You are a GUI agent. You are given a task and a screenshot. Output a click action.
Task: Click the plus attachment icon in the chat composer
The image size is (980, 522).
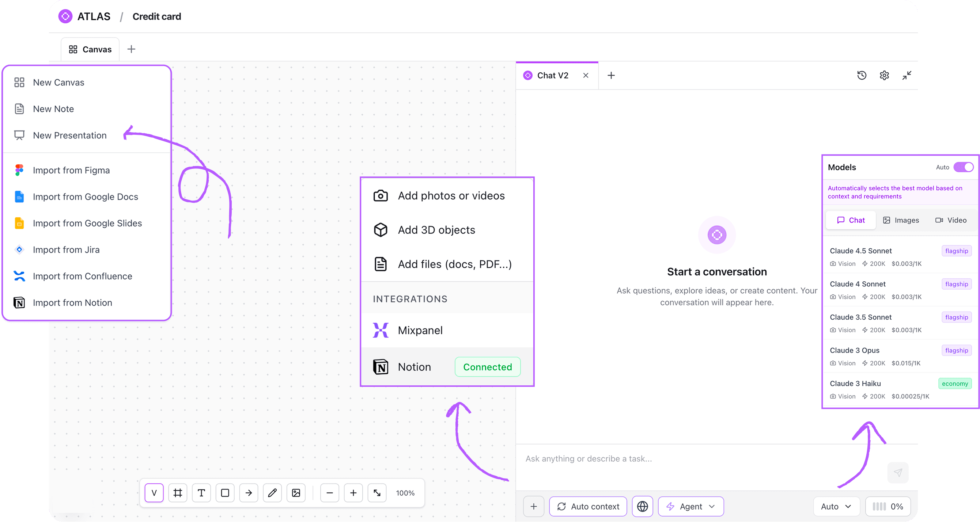[x=534, y=506]
